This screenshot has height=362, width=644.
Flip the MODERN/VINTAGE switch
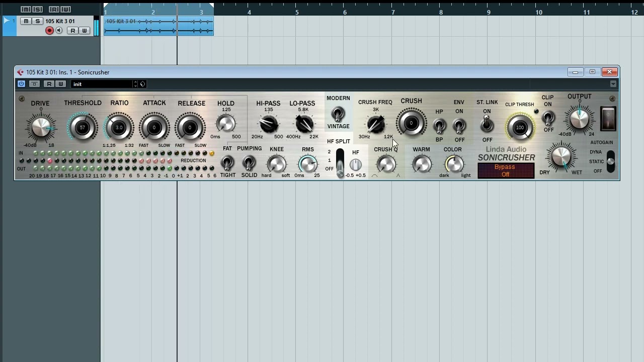(338, 114)
